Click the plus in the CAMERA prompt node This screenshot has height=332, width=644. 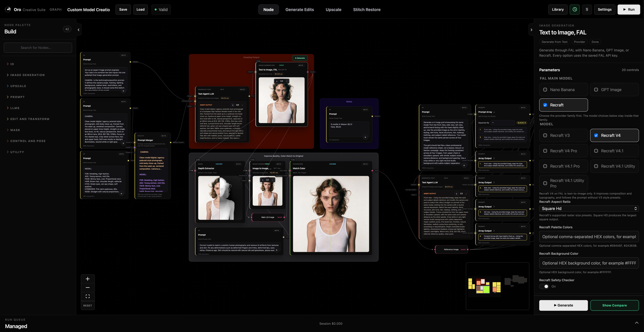(123, 143)
